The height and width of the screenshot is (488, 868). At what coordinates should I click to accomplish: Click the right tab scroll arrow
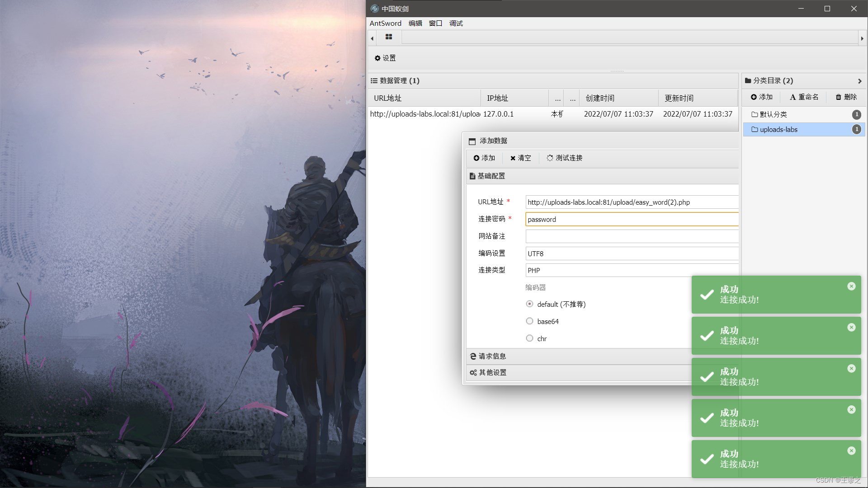click(x=862, y=38)
